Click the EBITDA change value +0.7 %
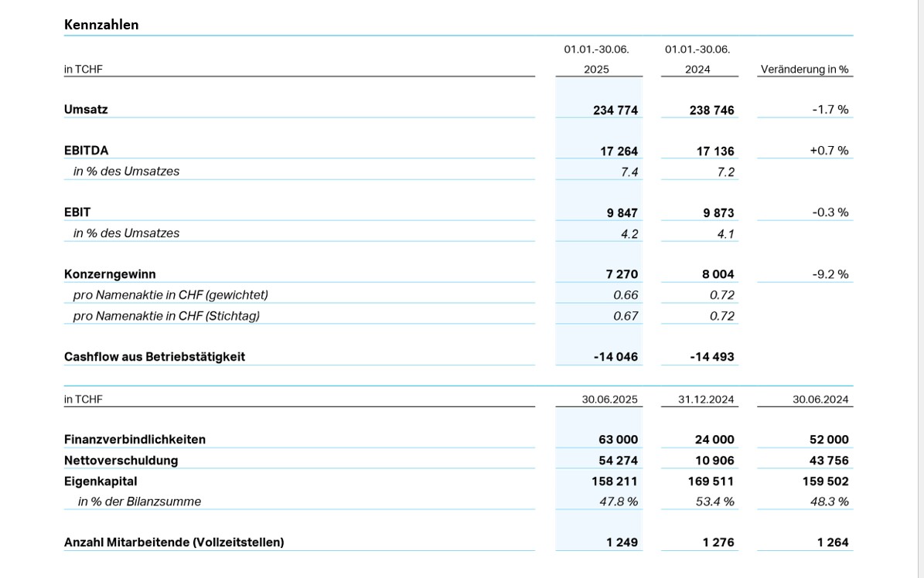Viewport: 924px width, 578px height. click(x=829, y=151)
